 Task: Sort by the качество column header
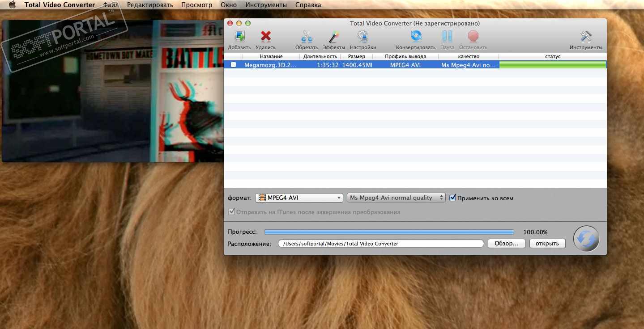tap(469, 56)
